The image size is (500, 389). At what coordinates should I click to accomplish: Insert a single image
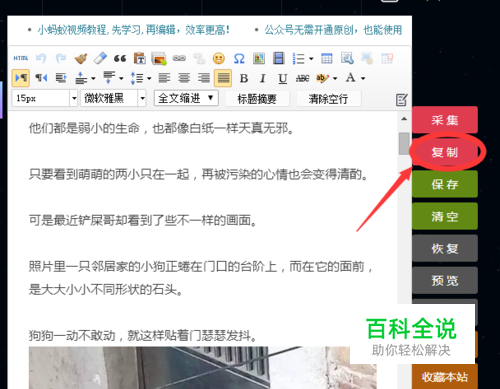259,59
